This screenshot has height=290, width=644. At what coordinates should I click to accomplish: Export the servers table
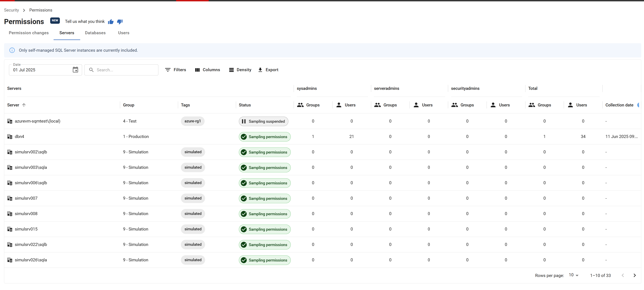click(x=268, y=70)
